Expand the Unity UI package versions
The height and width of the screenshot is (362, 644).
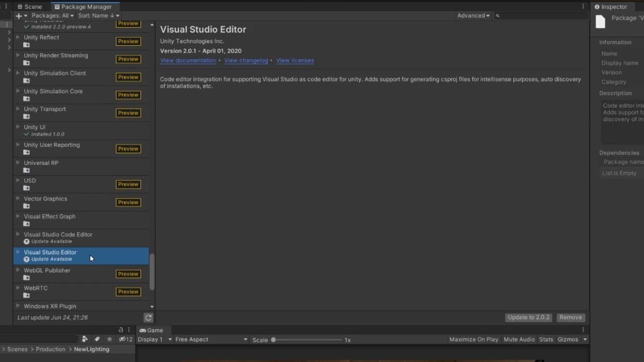pyautogui.click(x=18, y=127)
